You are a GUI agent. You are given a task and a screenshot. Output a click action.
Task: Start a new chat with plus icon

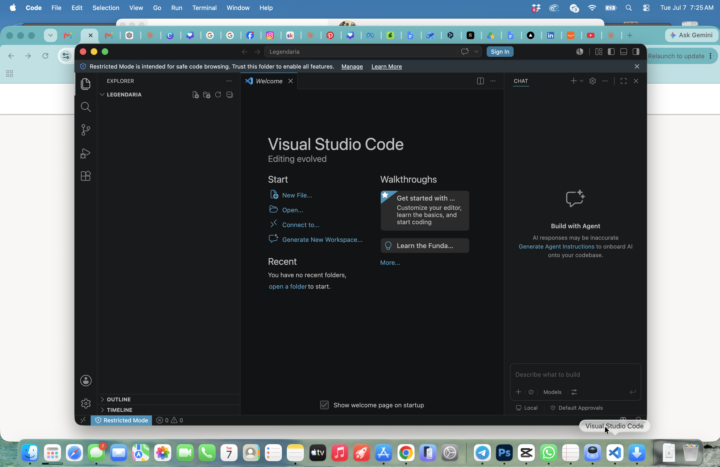tap(573, 81)
